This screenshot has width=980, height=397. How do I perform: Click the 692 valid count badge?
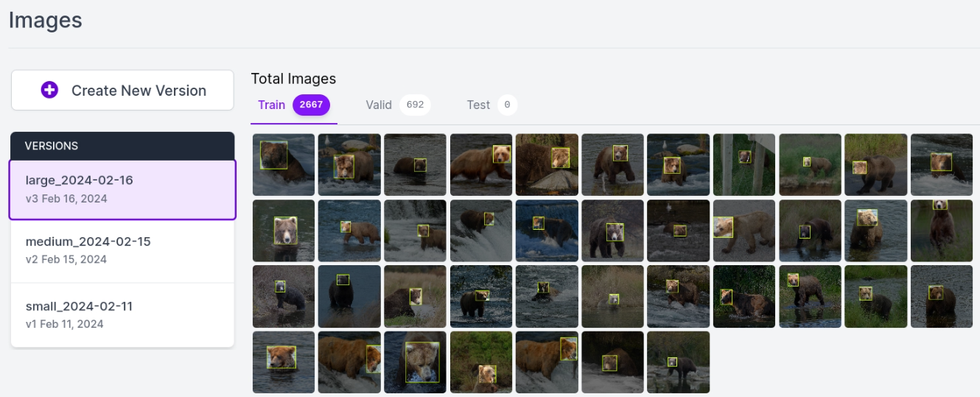(x=415, y=105)
